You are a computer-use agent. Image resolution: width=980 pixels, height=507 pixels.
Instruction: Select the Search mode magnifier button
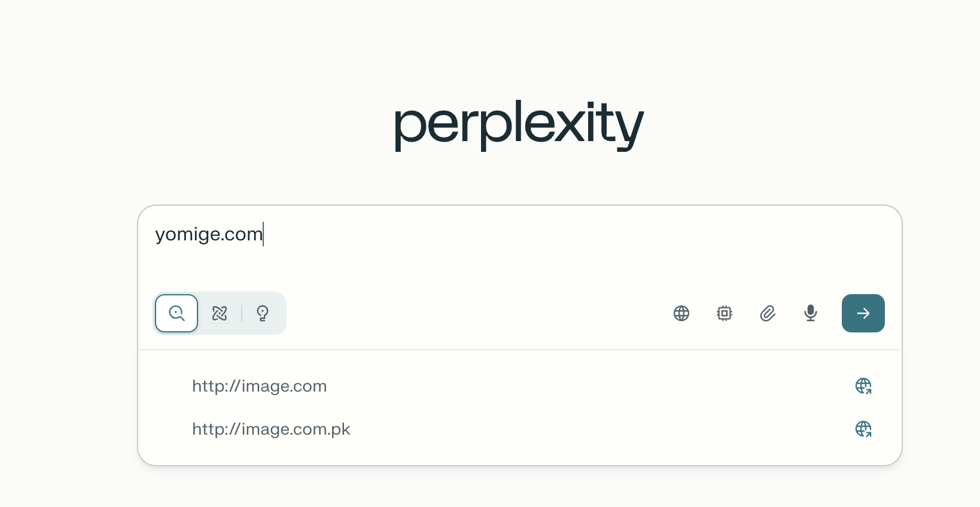[176, 313]
